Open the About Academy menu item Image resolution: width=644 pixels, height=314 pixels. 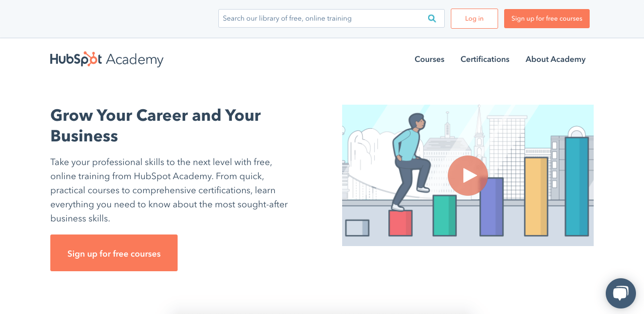(555, 59)
